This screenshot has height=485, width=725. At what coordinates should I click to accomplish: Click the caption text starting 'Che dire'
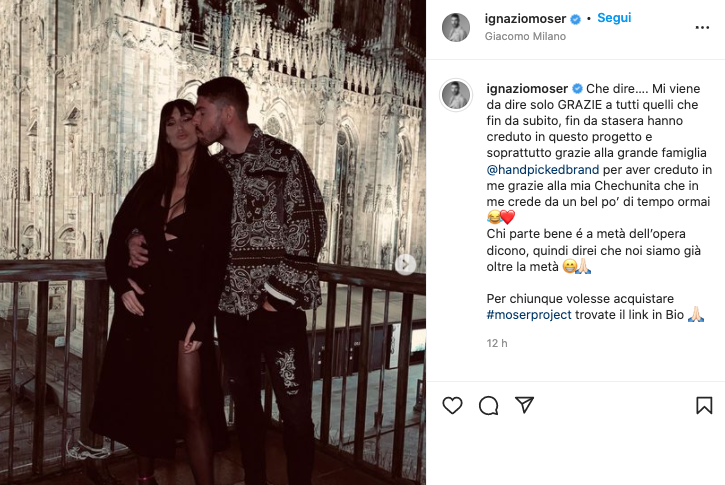coord(599,178)
